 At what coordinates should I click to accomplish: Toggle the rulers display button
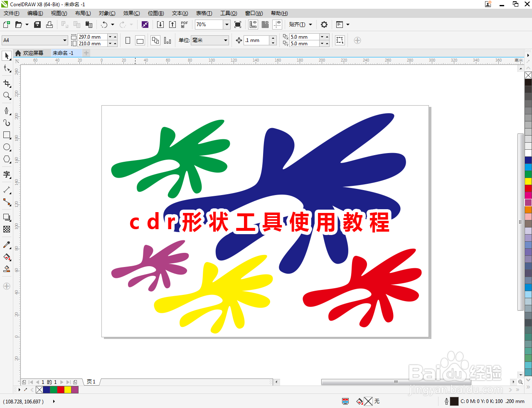[x=253, y=24]
